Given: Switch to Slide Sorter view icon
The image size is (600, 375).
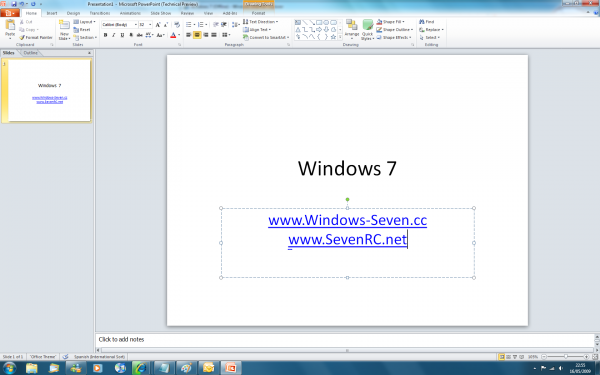Looking at the screenshot, I should (509, 357).
